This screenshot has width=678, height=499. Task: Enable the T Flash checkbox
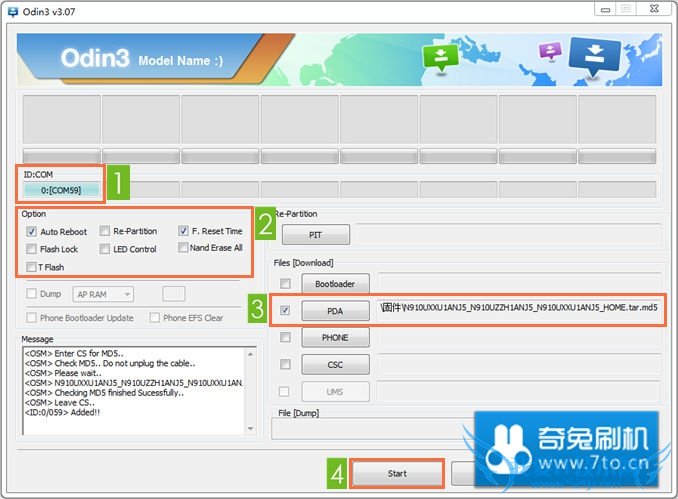tap(31, 267)
